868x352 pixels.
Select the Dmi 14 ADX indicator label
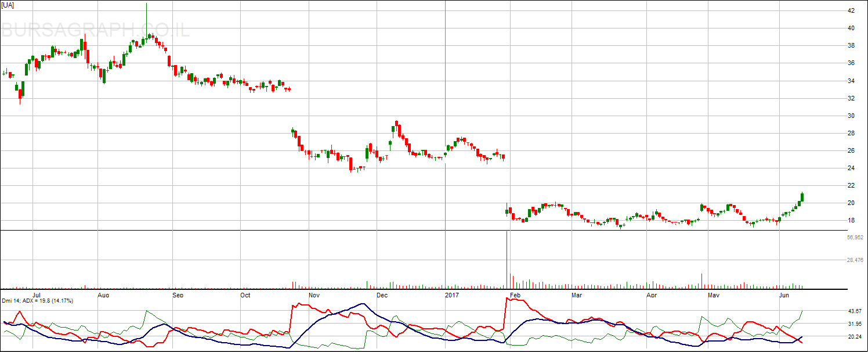37,300
